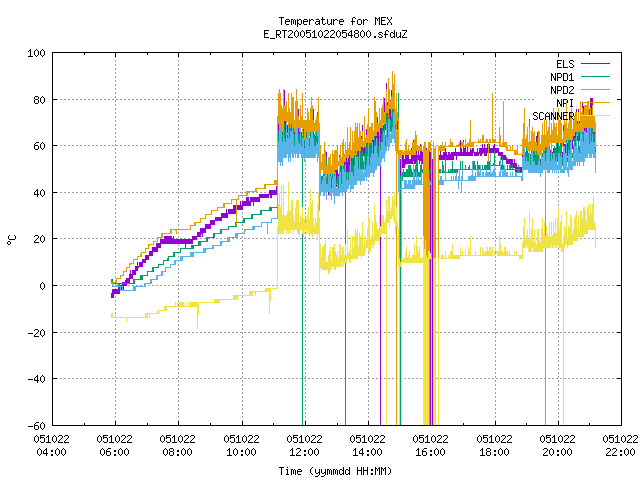Image resolution: width=640 pixels, height=480 pixels.
Task: Click the purple ELS legend line sample
Action: (x=595, y=64)
